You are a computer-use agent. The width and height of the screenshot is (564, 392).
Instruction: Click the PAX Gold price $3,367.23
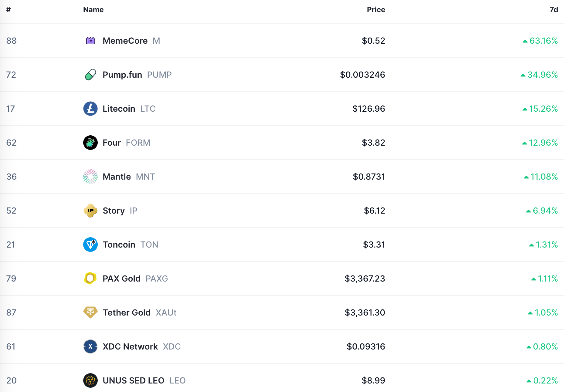(x=365, y=279)
